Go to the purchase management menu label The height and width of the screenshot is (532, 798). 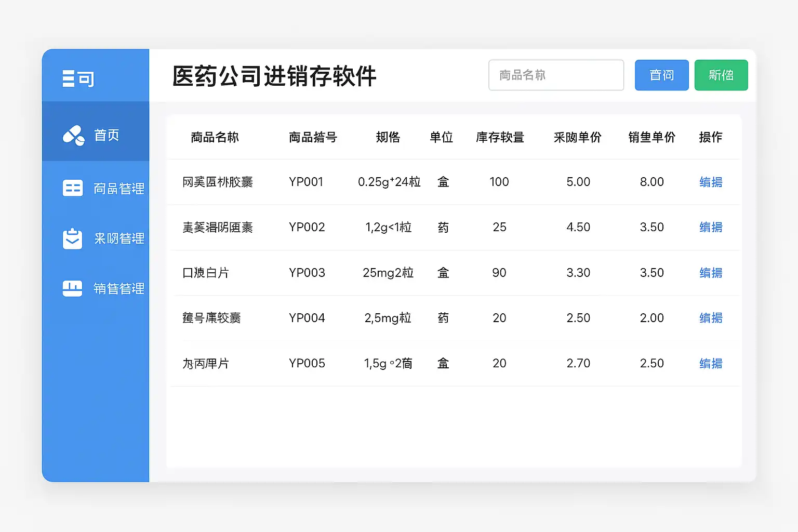pyautogui.click(x=119, y=238)
